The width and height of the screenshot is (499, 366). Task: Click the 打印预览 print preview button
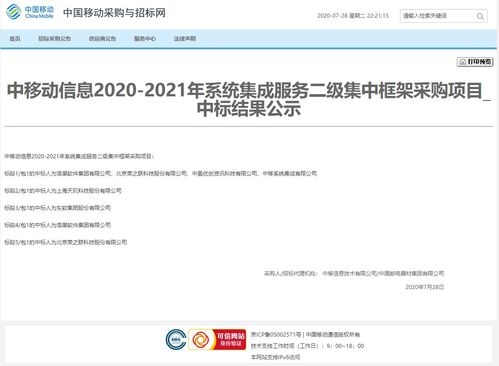475,62
